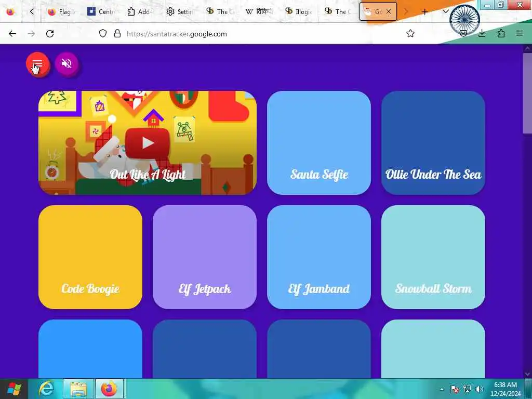
Task: Open the Windows Start menu
Action: pyautogui.click(x=14, y=389)
